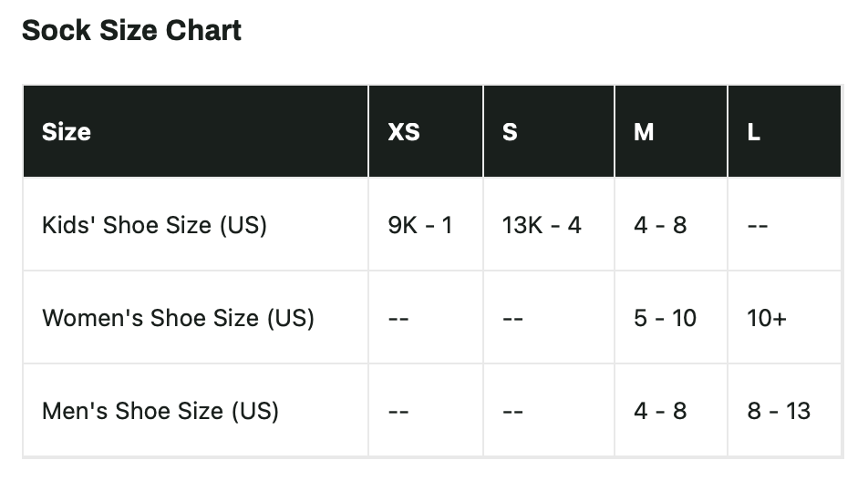Click the empty women's XS cell
The image size is (868, 481).
426,317
